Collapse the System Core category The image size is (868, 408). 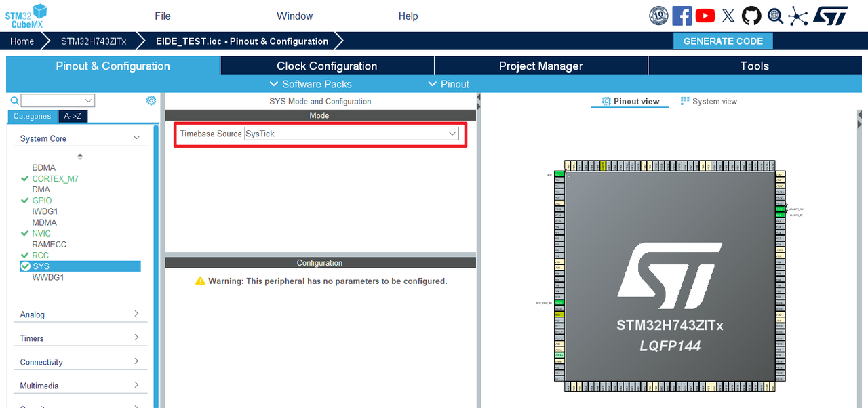pos(80,138)
